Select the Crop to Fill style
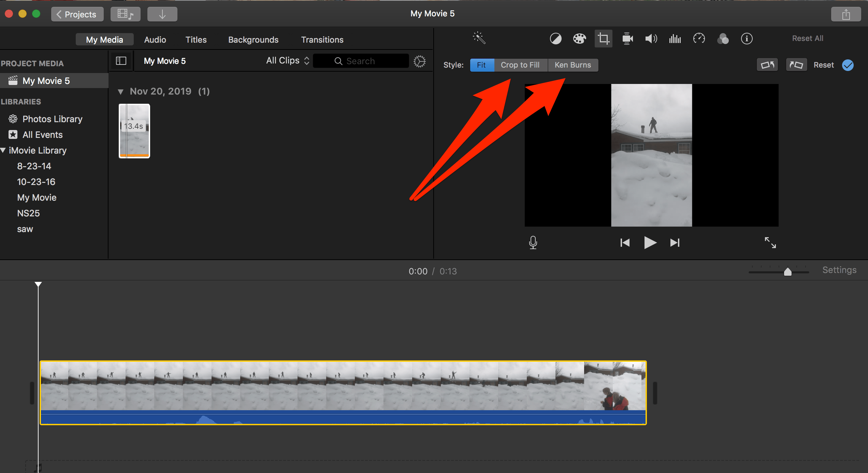Screen dimensions: 868x473 [520, 65]
